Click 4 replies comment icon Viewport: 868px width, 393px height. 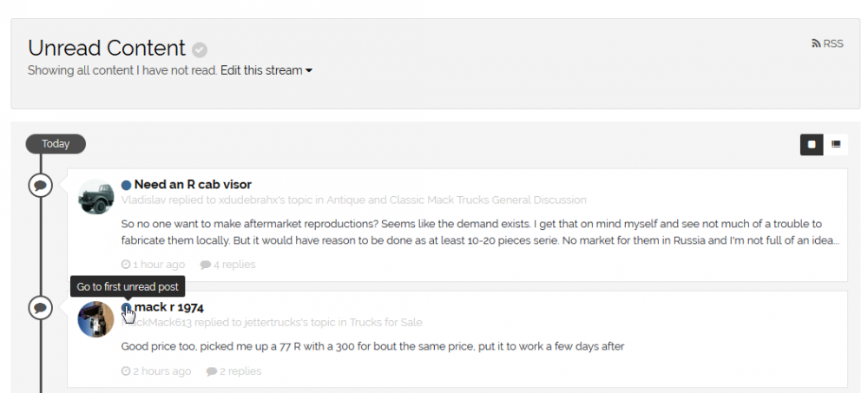206,265
